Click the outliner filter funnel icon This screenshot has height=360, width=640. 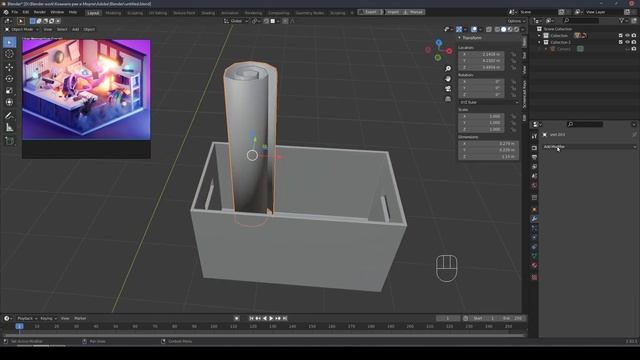(x=622, y=20)
